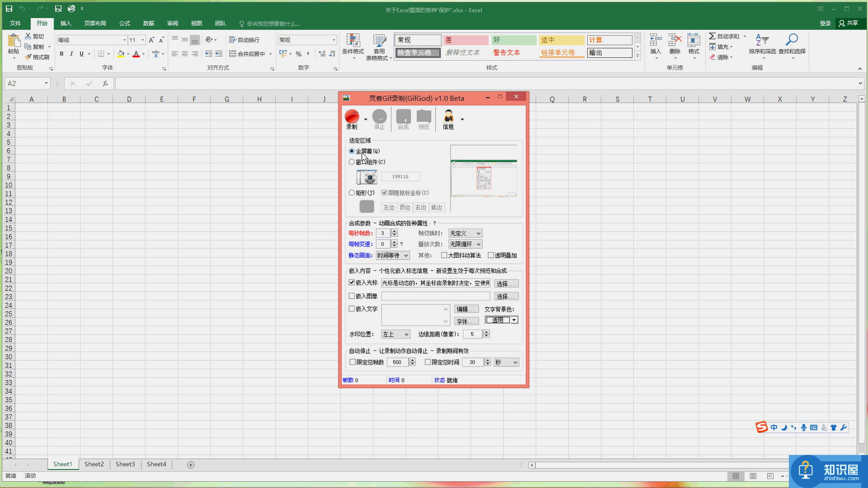
Task: Enable the Limit Total Frames (限定总帧数) checkbox
Action: (353, 362)
